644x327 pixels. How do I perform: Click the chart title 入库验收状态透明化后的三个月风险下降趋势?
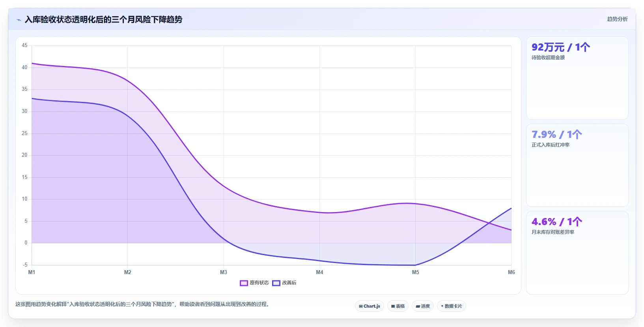(103, 19)
